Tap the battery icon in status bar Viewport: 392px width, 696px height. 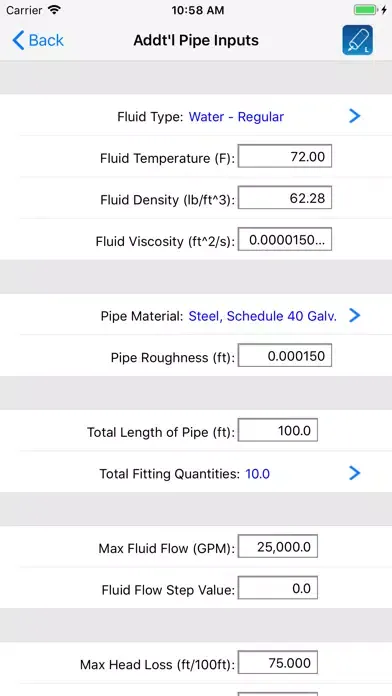[x=366, y=10]
